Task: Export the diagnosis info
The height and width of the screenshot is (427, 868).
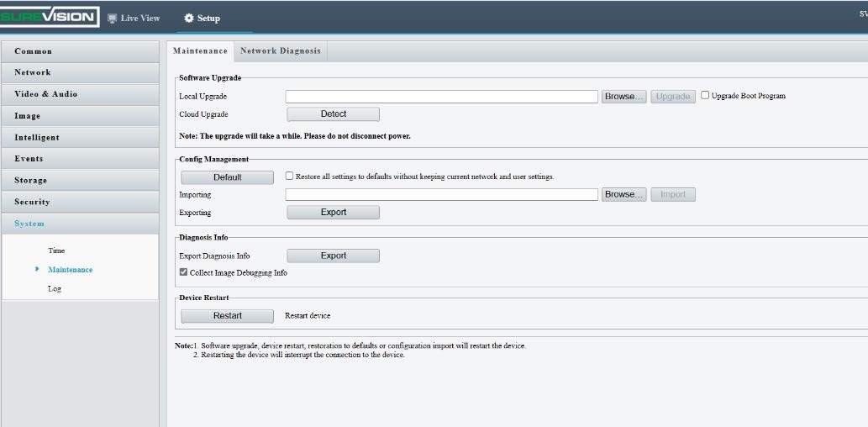Action: click(333, 256)
